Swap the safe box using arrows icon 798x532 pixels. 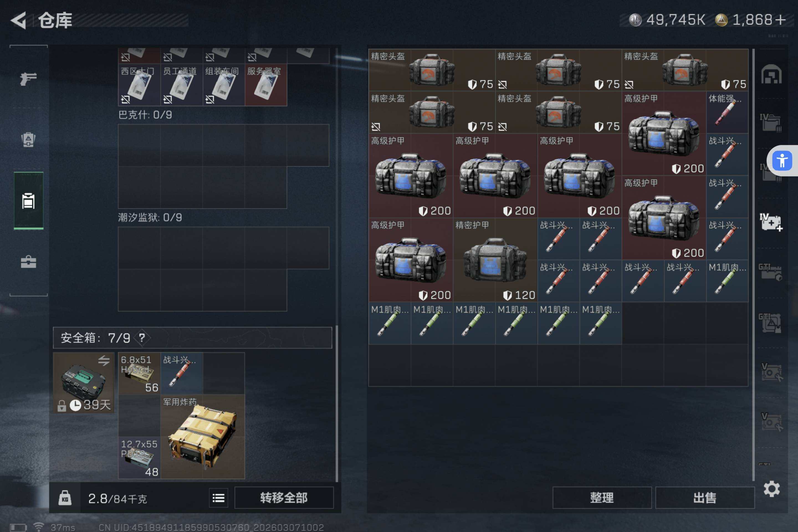[x=104, y=360]
